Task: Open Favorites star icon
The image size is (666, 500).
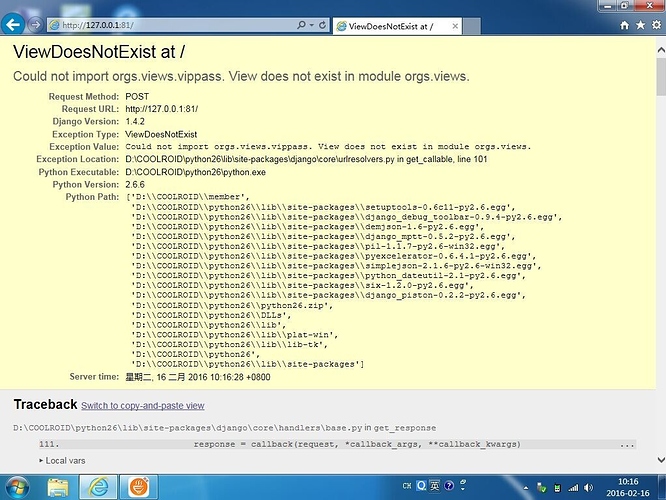Action: pyautogui.click(x=641, y=25)
